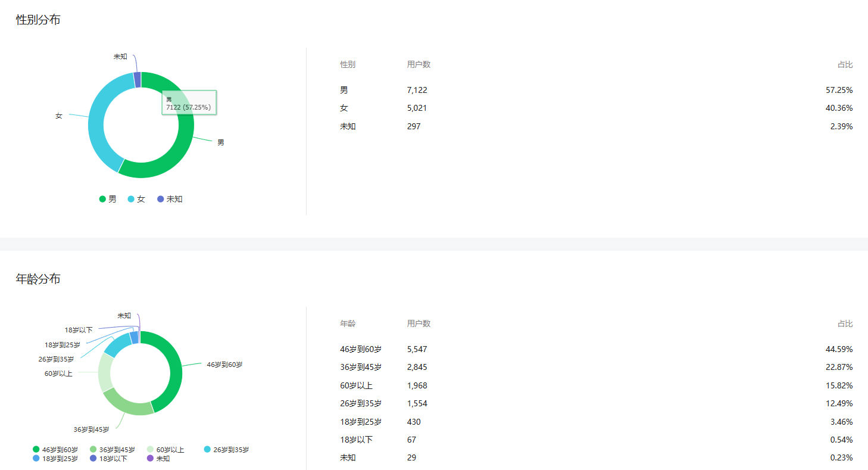Click user count 29
The image size is (868, 470).
[x=412, y=457]
